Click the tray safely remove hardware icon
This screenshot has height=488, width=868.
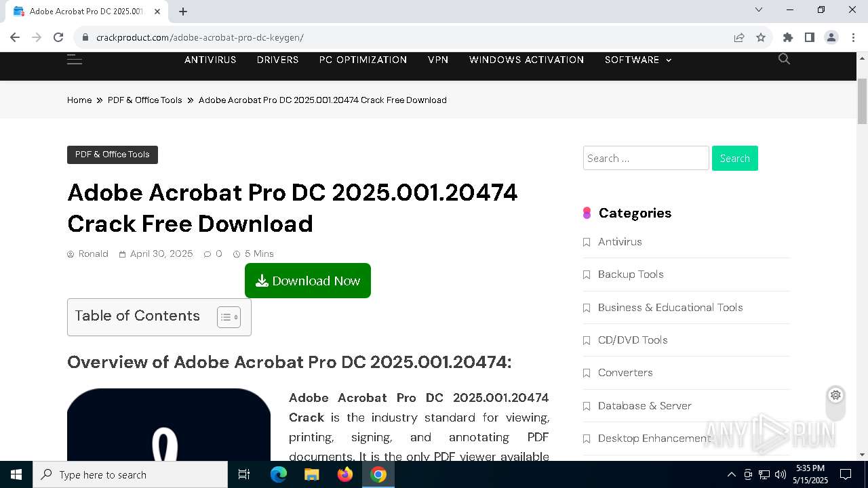tap(748, 474)
